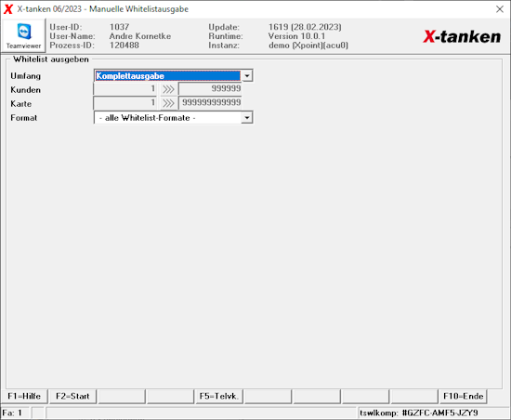This screenshot has width=511, height=420.
Task: Open the Umfang dropdown arrow
Action: pyautogui.click(x=247, y=76)
